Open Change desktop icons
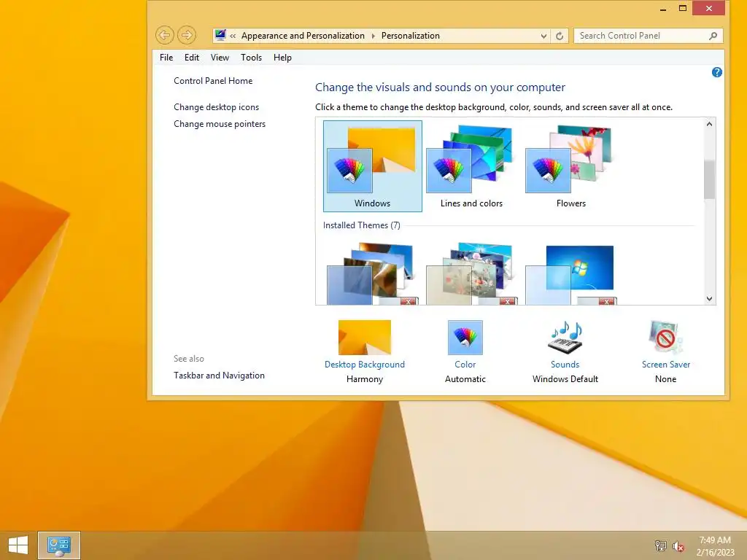 coord(216,107)
